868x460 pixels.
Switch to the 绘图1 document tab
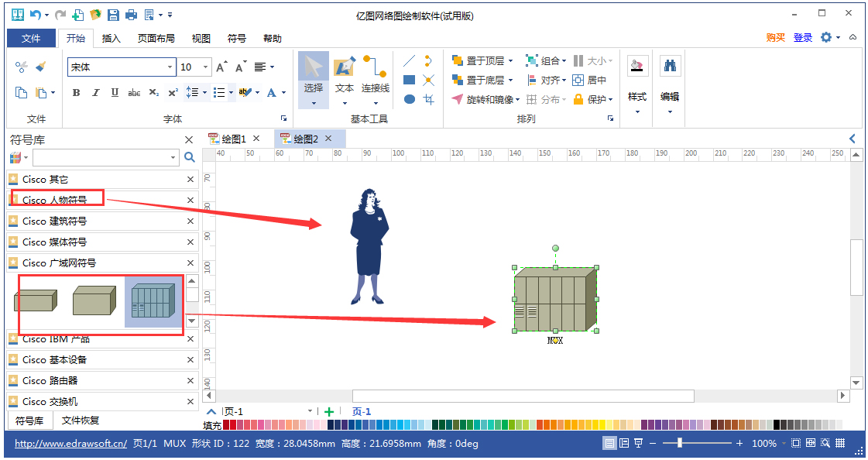pyautogui.click(x=234, y=139)
